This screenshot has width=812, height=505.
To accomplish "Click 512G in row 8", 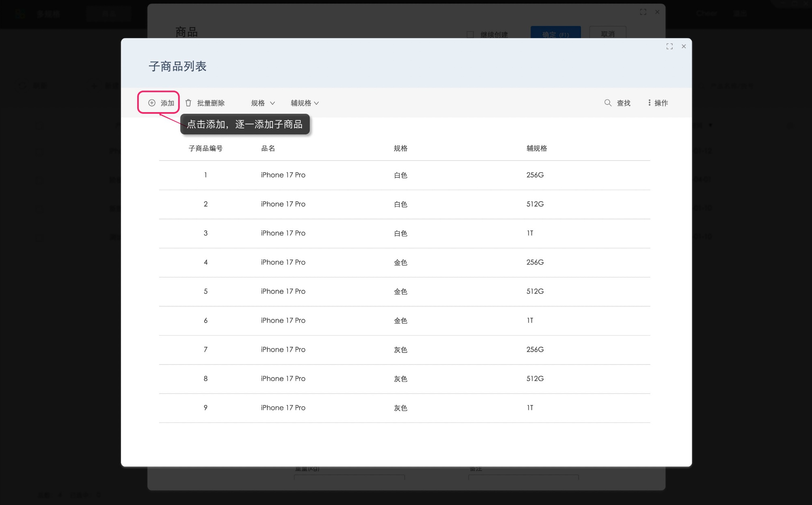I will tap(535, 379).
